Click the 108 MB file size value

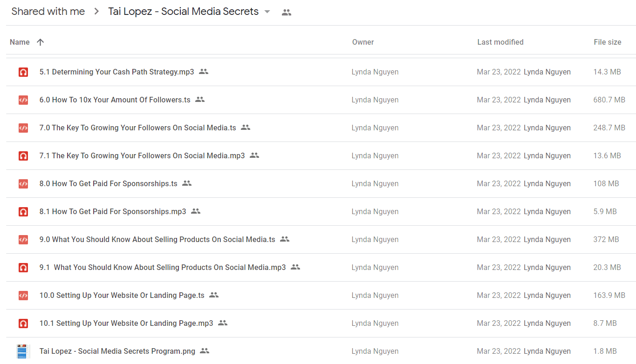click(x=606, y=183)
